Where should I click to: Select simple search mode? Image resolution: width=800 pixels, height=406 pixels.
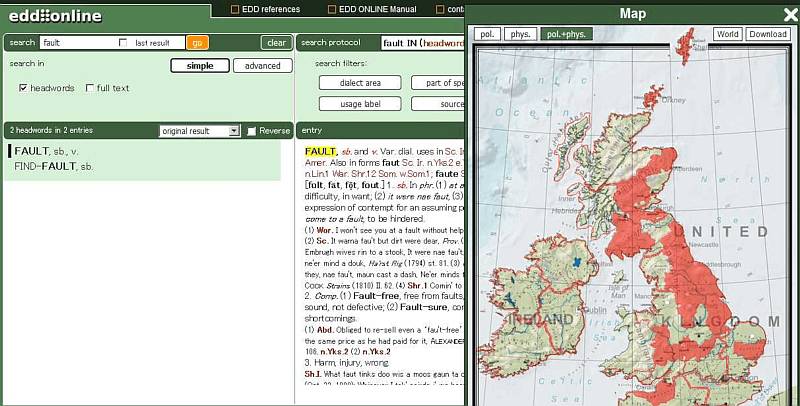coord(199,66)
